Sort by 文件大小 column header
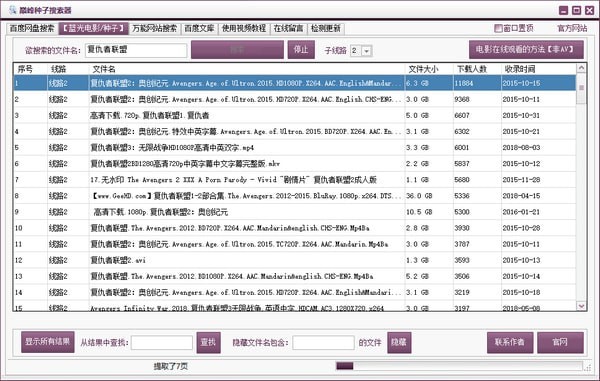Image resolution: width=600 pixels, height=381 pixels. 423,69
